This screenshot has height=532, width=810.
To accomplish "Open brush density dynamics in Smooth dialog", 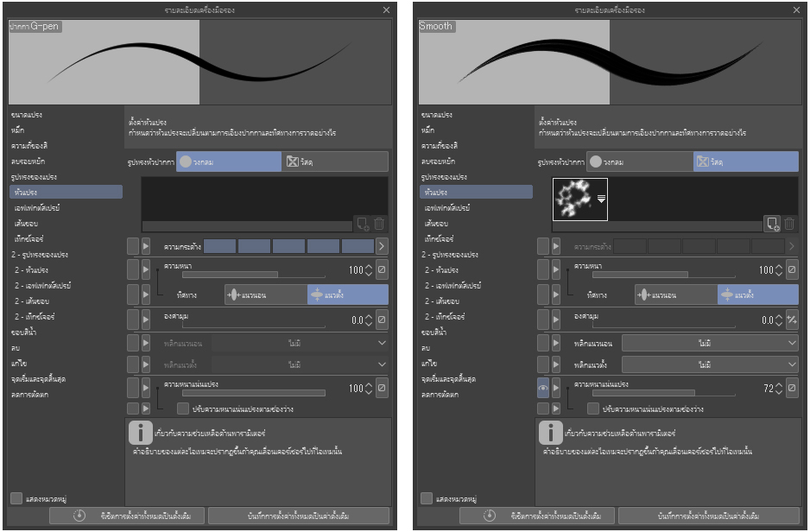I will 792,389.
